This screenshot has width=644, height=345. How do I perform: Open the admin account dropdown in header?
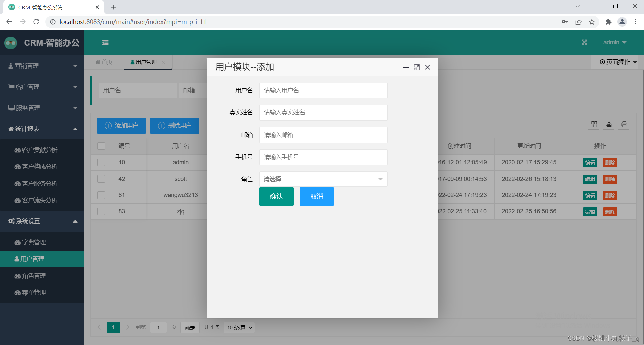pos(615,42)
